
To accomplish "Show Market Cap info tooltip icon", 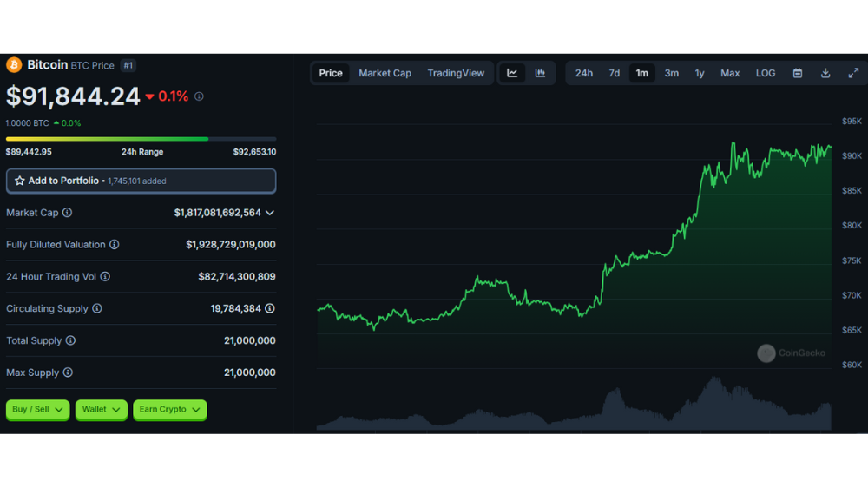I will click(67, 213).
